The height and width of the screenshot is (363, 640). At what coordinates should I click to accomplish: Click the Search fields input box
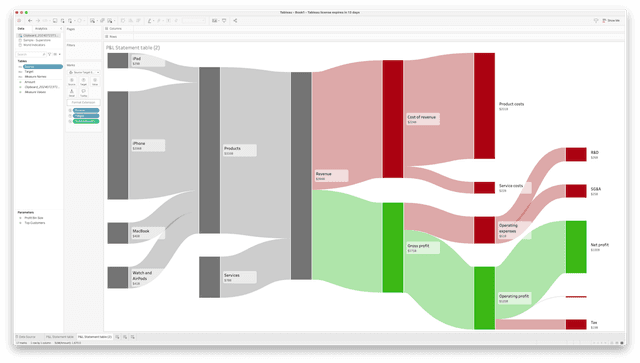(x=31, y=54)
